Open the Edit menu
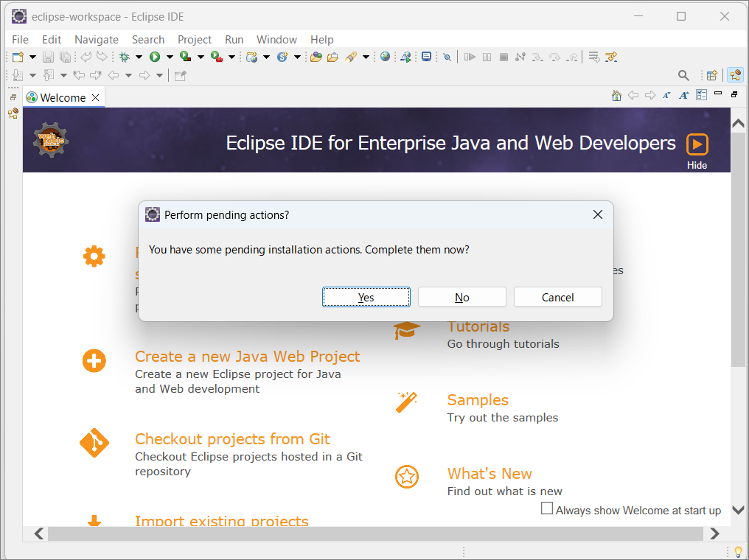This screenshot has width=749, height=560. point(52,40)
